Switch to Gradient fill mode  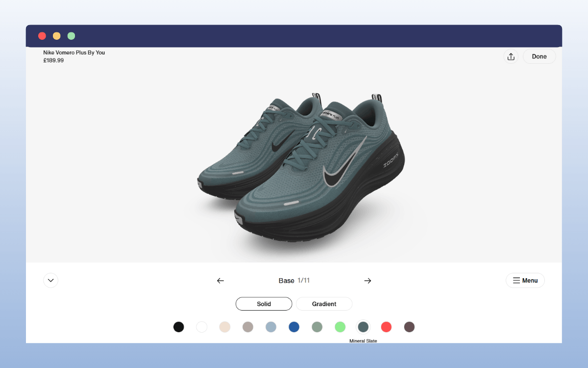(x=324, y=304)
